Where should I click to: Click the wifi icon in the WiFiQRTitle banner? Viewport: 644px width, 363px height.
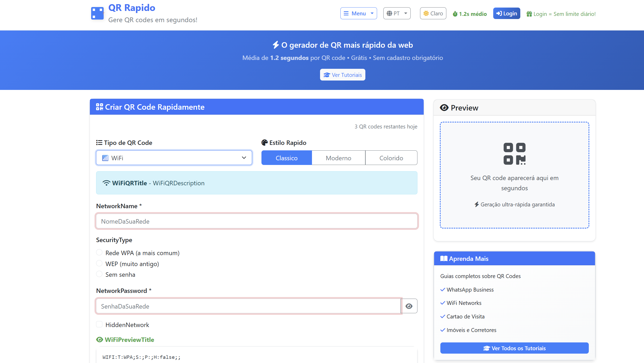pos(106,183)
